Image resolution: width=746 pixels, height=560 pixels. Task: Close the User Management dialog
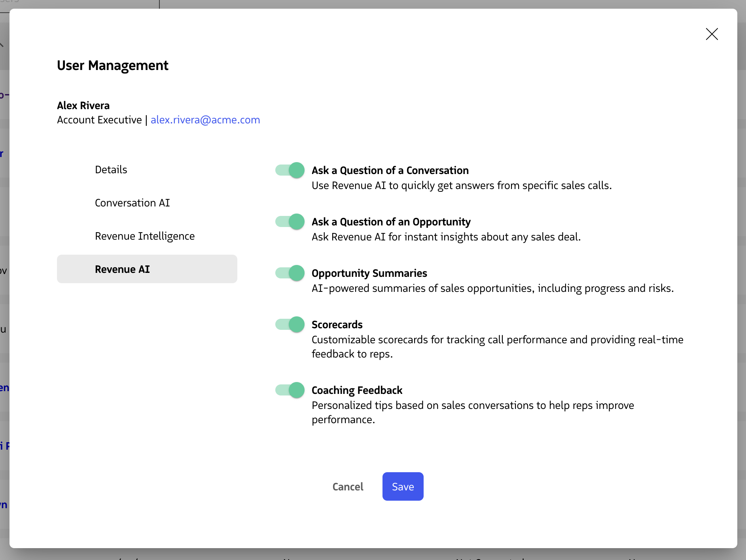click(712, 34)
